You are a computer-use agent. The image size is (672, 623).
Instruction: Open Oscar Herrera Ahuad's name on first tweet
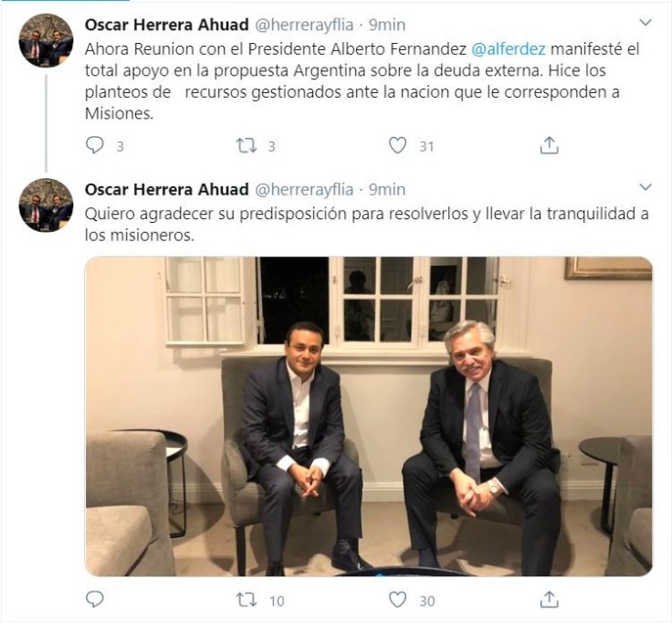point(165,22)
